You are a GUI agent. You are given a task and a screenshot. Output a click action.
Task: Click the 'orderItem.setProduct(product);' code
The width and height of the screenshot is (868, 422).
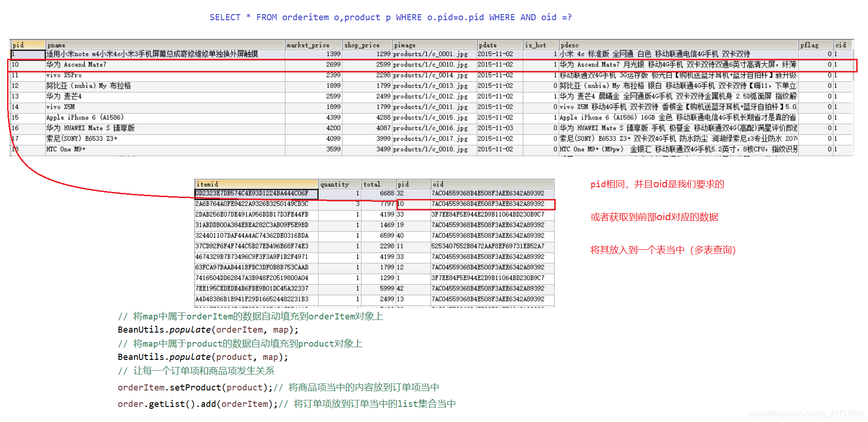(195, 388)
